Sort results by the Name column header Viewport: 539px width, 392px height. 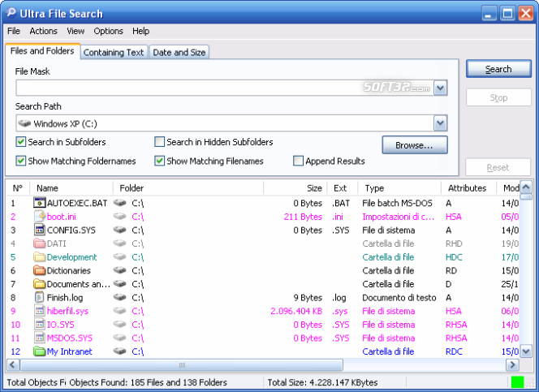coord(71,188)
